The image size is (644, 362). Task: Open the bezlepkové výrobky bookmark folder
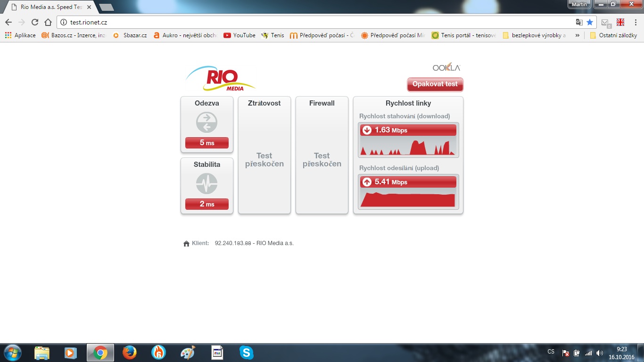pyautogui.click(x=534, y=35)
